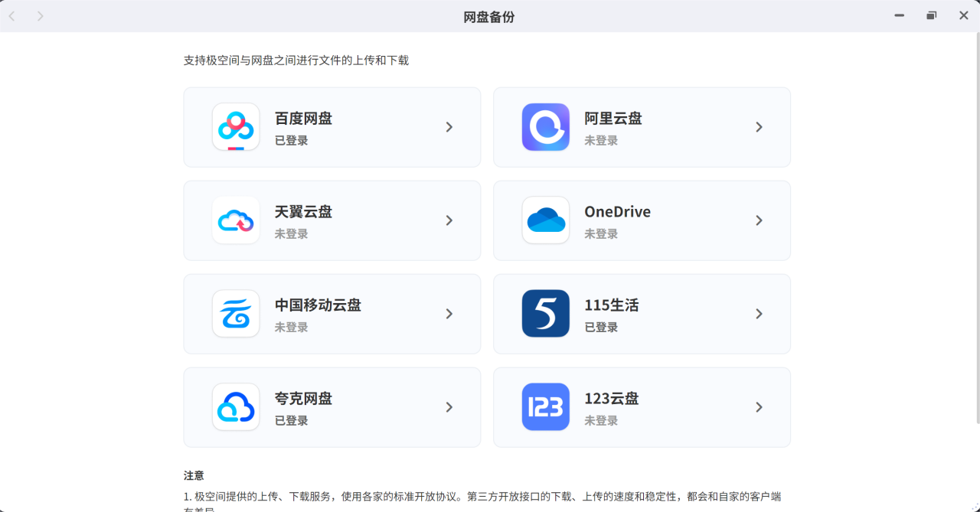The width and height of the screenshot is (980, 512).
Task: Click the 115生活 icon with number 5
Action: (545, 314)
